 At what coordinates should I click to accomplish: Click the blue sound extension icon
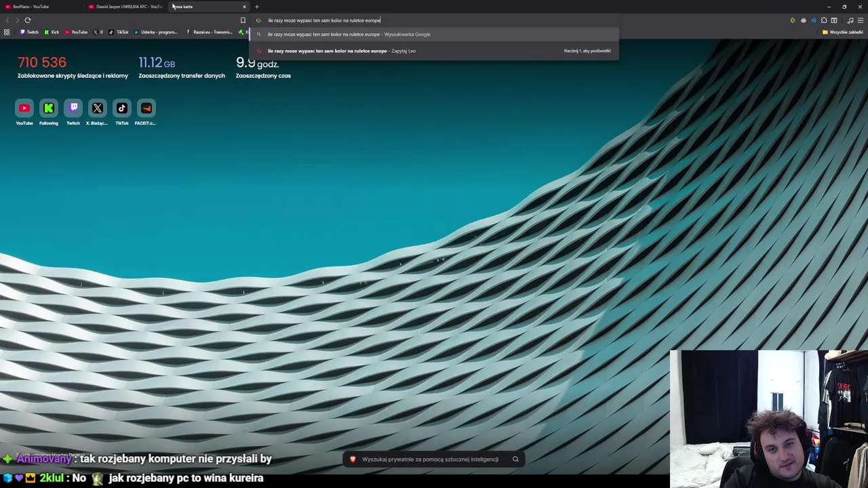(x=814, y=20)
